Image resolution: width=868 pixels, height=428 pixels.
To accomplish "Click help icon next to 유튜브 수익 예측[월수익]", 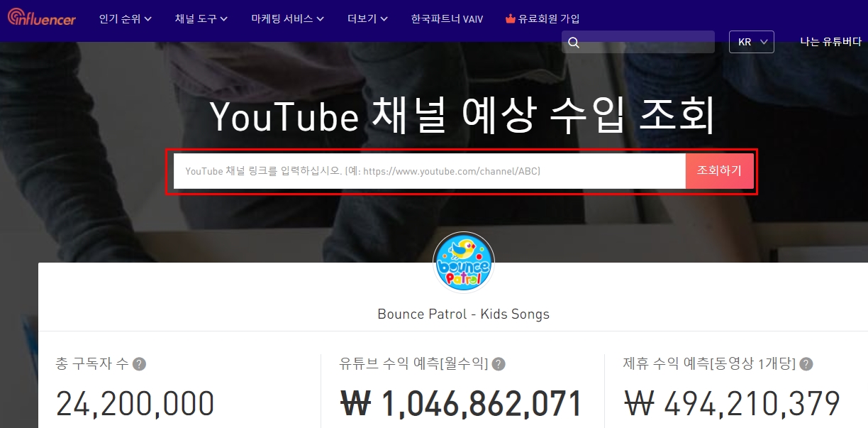I will [x=499, y=364].
